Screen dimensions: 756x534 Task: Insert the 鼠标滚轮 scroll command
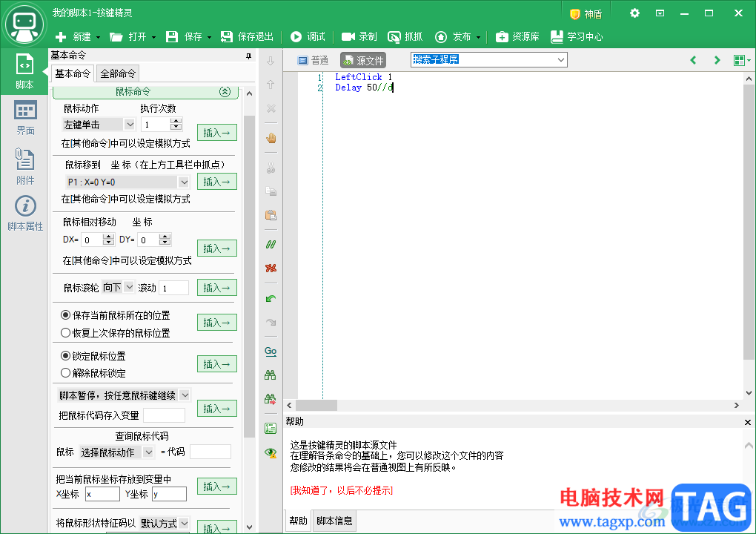217,288
